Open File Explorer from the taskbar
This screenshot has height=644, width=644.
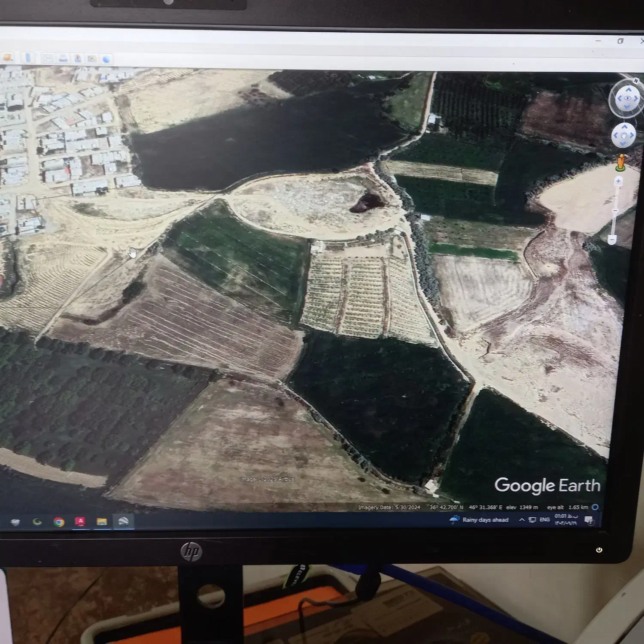tap(102, 522)
